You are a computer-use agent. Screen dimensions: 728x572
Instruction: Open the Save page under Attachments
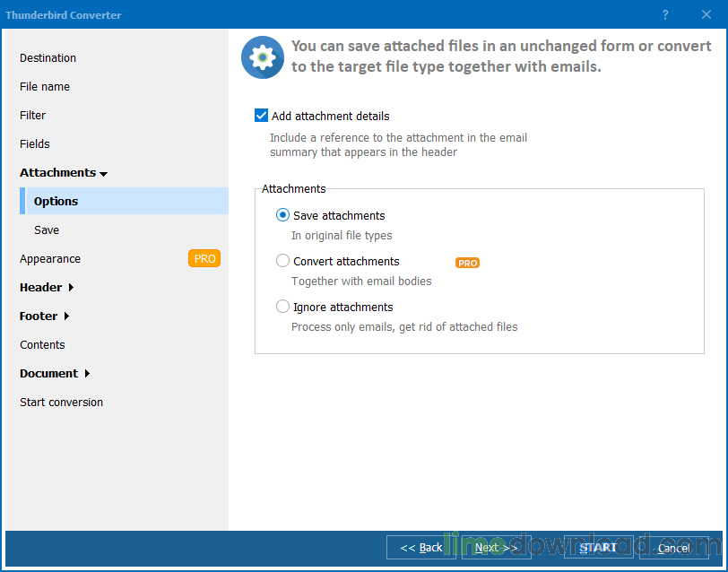pos(46,230)
